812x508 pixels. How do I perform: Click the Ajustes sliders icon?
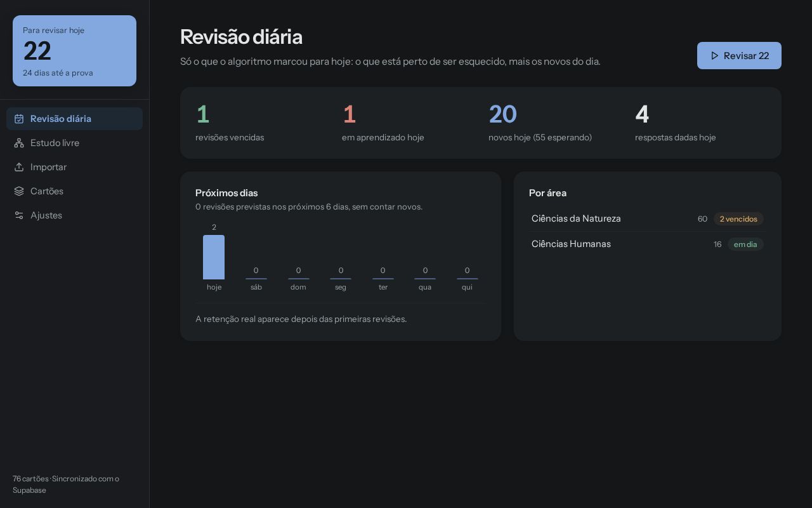click(x=19, y=215)
